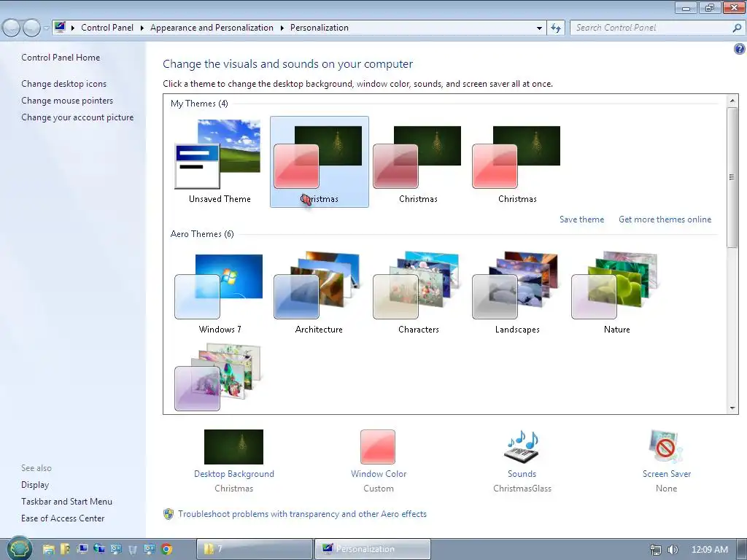747x560 pixels.
Task: Click the search magnifier icon
Action: (737, 28)
